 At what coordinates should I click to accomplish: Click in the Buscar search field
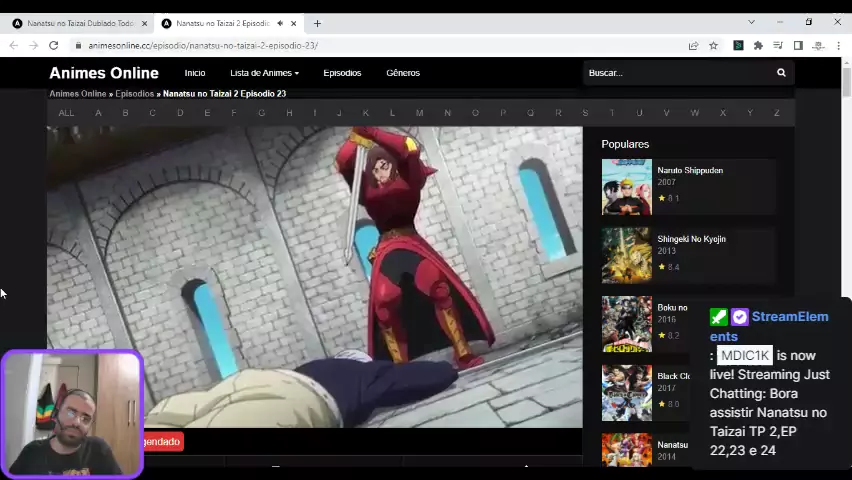pos(677,73)
